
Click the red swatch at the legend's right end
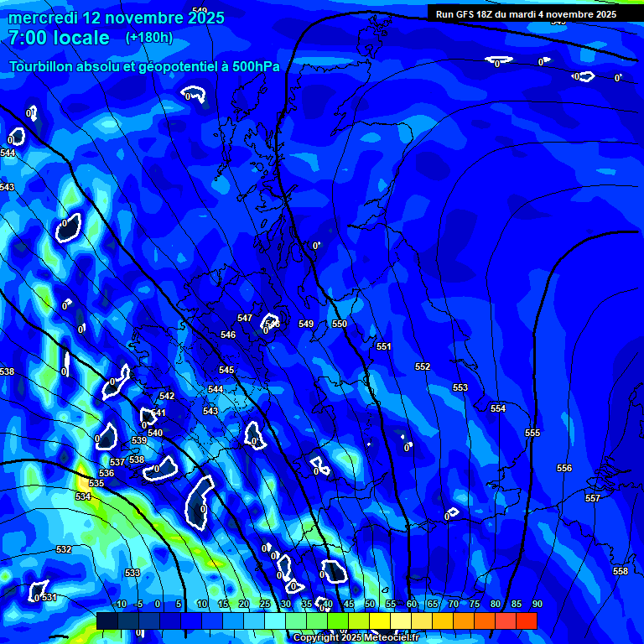tap(526, 621)
